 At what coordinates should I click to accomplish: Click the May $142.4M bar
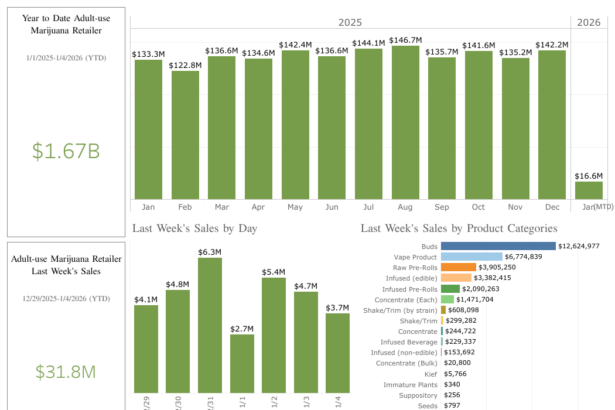pyautogui.click(x=295, y=122)
